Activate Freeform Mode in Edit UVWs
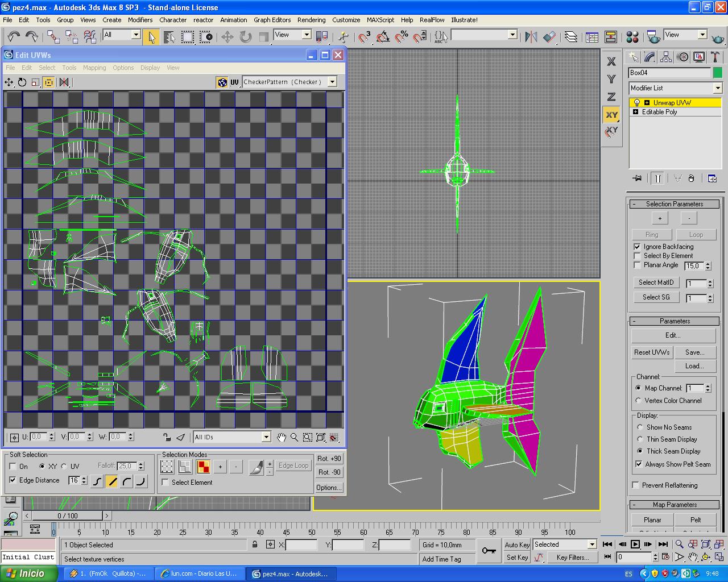 click(x=48, y=82)
